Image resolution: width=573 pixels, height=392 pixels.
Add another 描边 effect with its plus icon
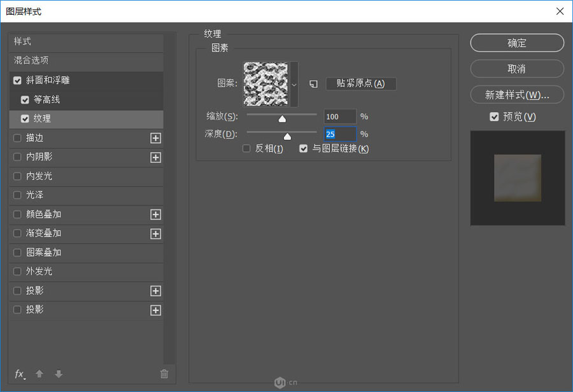tap(155, 138)
